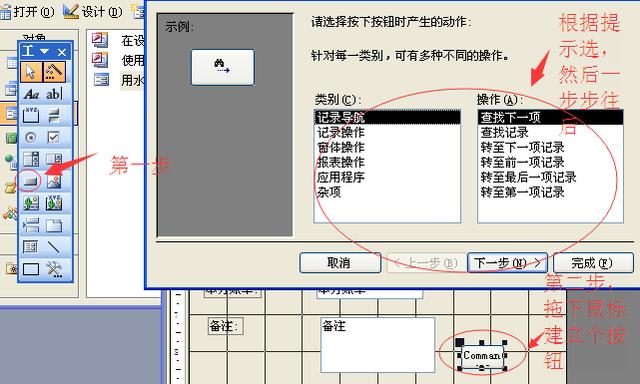Select the Option Button radio tool

[31, 138]
